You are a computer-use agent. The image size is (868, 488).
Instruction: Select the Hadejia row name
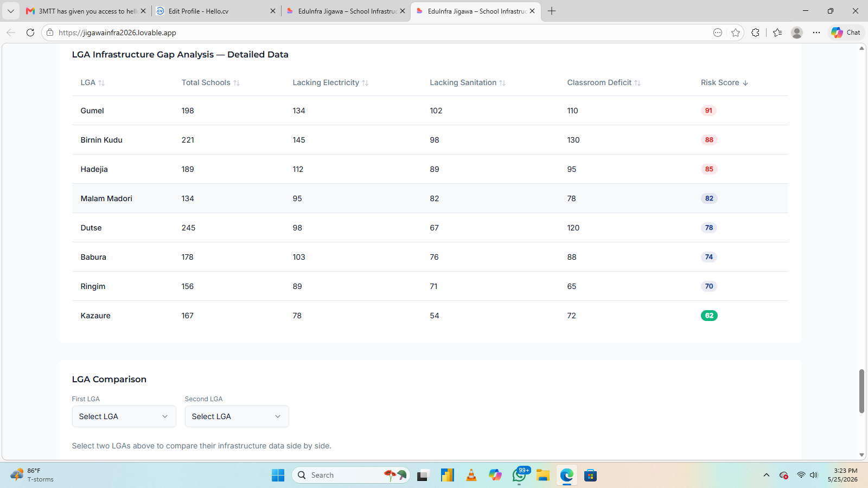pyautogui.click(x=94, y=169)
